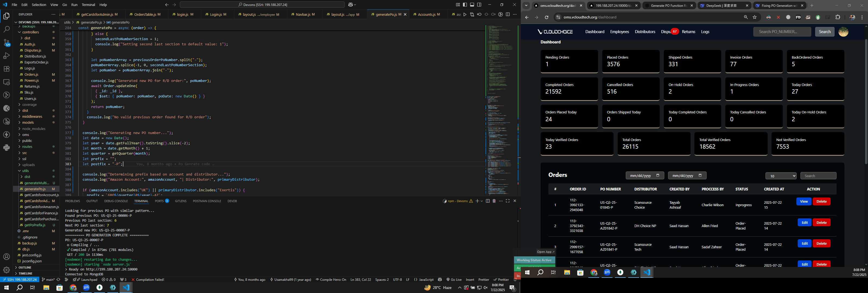This screenshot has height=293, width=868.
Task: Open Source Control view with 571 badge
Action: pos(7,43)
